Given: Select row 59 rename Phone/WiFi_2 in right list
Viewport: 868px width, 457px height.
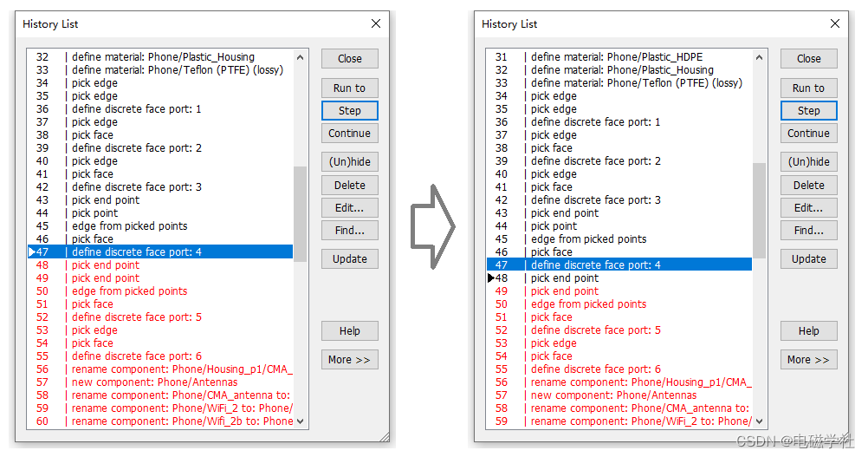Looking at the screenshot, I should pos(619,421).
